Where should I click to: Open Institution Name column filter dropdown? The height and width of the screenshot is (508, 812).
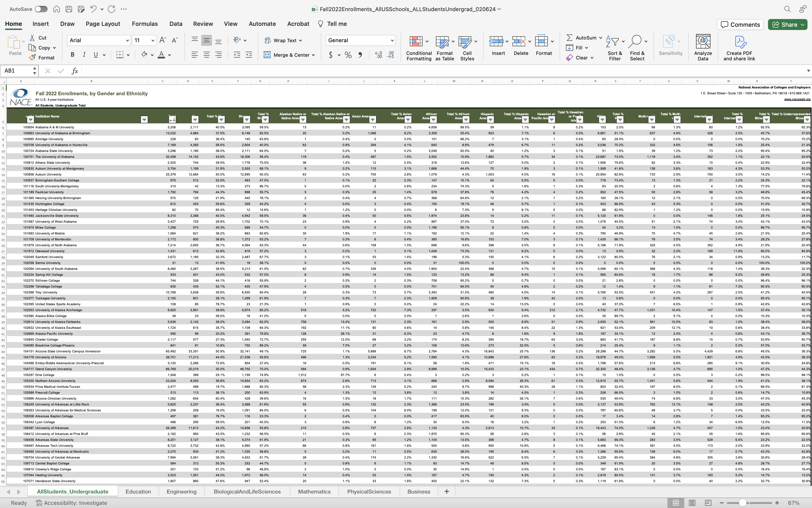pyautogui.click(x=144, y=120)
